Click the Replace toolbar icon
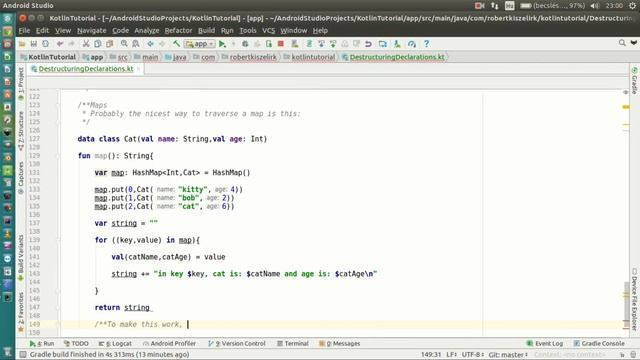Image resolution: width=640 pixels, height=360 pixels. click(x=136, y=44)
